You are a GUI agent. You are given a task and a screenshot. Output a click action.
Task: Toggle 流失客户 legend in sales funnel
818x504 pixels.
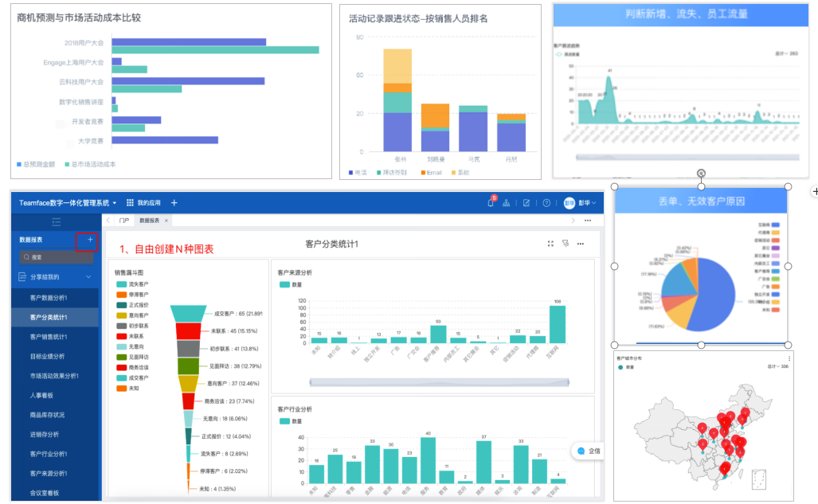132,284
